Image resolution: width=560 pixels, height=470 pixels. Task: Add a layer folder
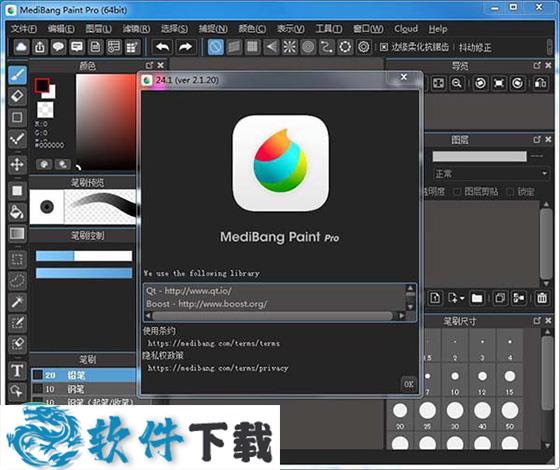click(477, 298)
